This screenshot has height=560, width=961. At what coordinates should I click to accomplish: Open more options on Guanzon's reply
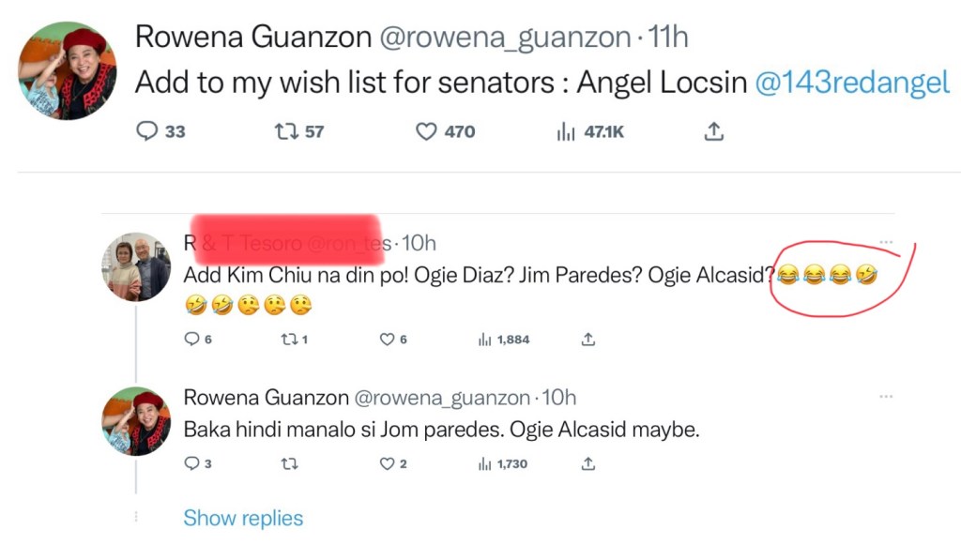pos(886,397)
